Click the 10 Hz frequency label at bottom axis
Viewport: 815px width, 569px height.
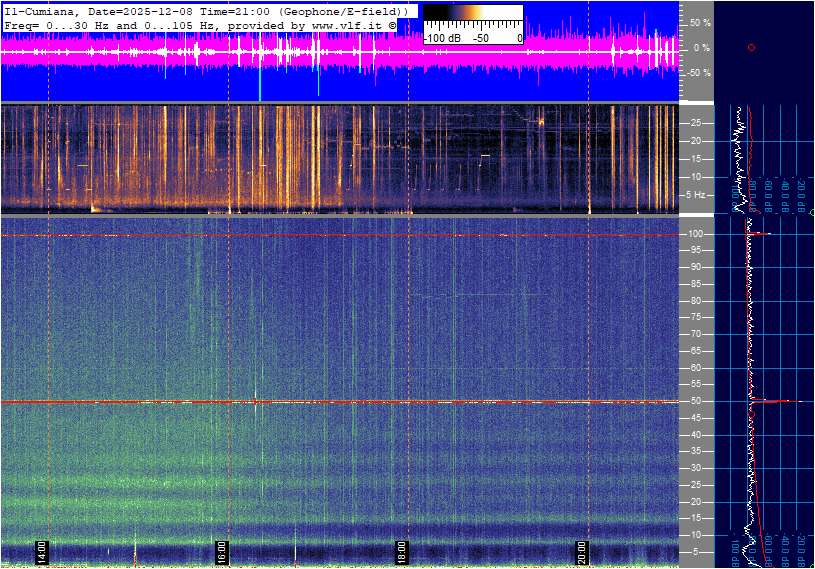pos(697,535)
